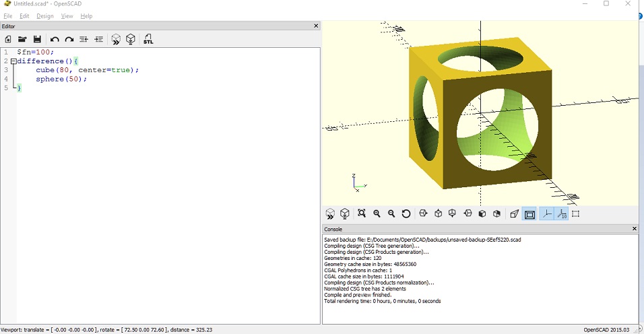Click the Viewport translate status bar text
Viewport: 644px width, 334px height.
(106, 330)
